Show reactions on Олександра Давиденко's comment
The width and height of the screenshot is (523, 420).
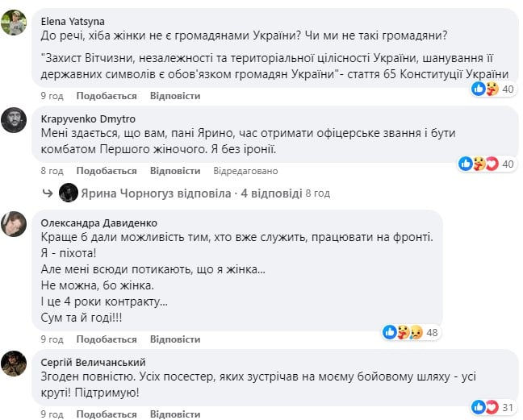click(410, 331)
